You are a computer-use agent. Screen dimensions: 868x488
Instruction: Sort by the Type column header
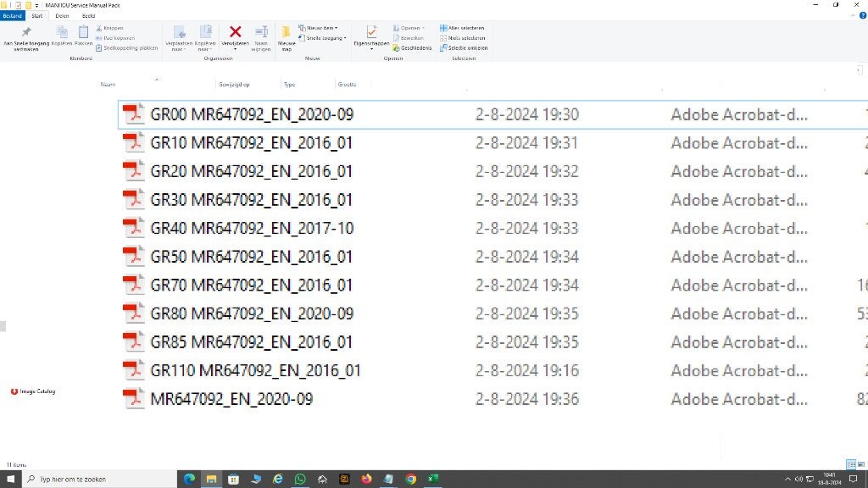[x=290, y=85]
